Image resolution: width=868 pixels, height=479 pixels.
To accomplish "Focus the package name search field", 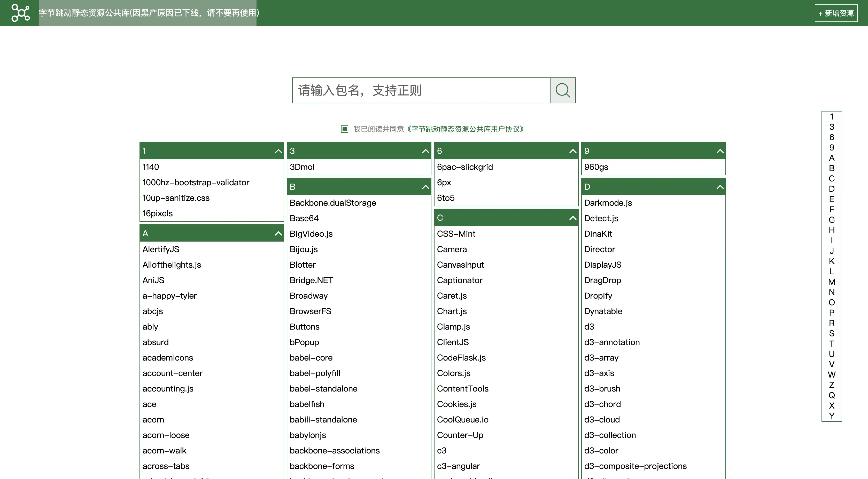I will 421,90.
